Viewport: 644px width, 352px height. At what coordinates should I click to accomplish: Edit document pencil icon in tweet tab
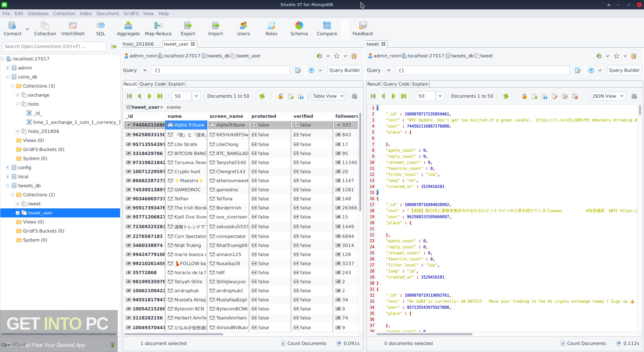(x=555, y=96)
